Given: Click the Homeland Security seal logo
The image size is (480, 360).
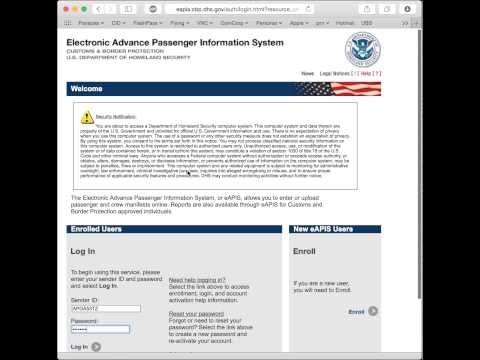Looking at the screenshot, I should point(363,49).
